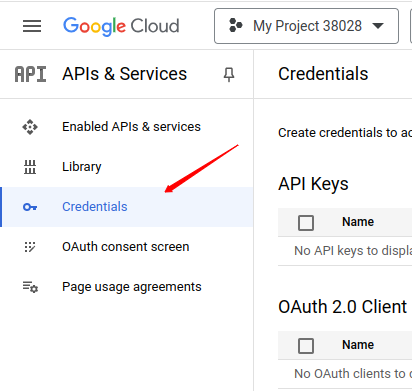Screen dimensions: 412x391
Task: Click the API Keys section heading
Action: pyautogui.click(x=313, y=184)
